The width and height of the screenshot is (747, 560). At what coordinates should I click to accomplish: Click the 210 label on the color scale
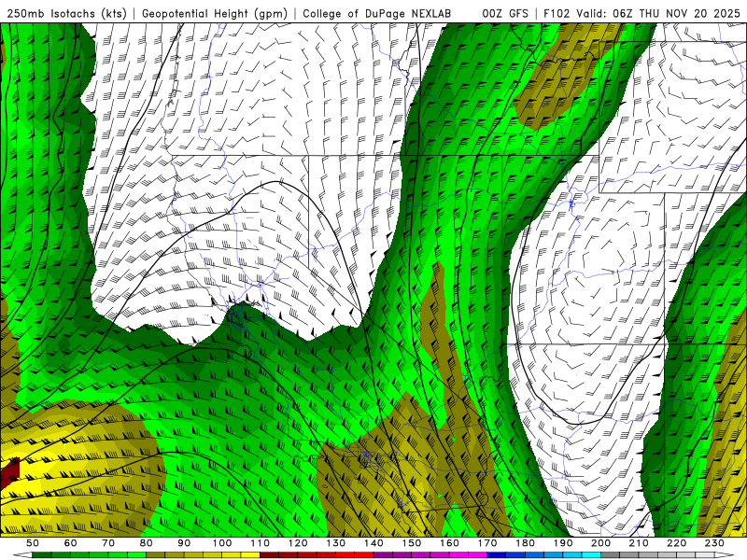pyautogui.click(x=639, y=543)
